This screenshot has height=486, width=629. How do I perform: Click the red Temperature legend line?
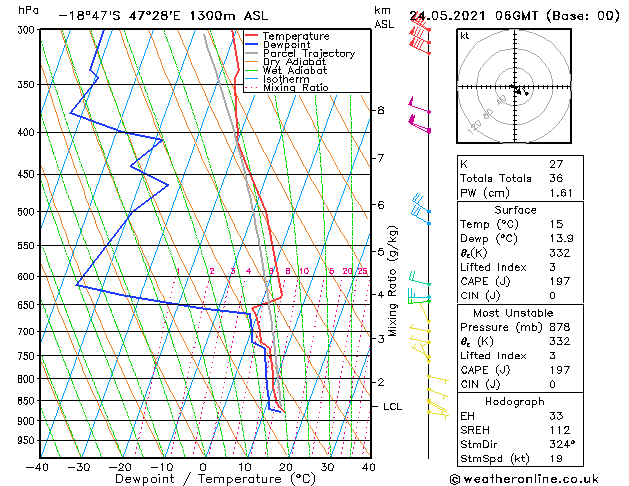coord(252,36)
